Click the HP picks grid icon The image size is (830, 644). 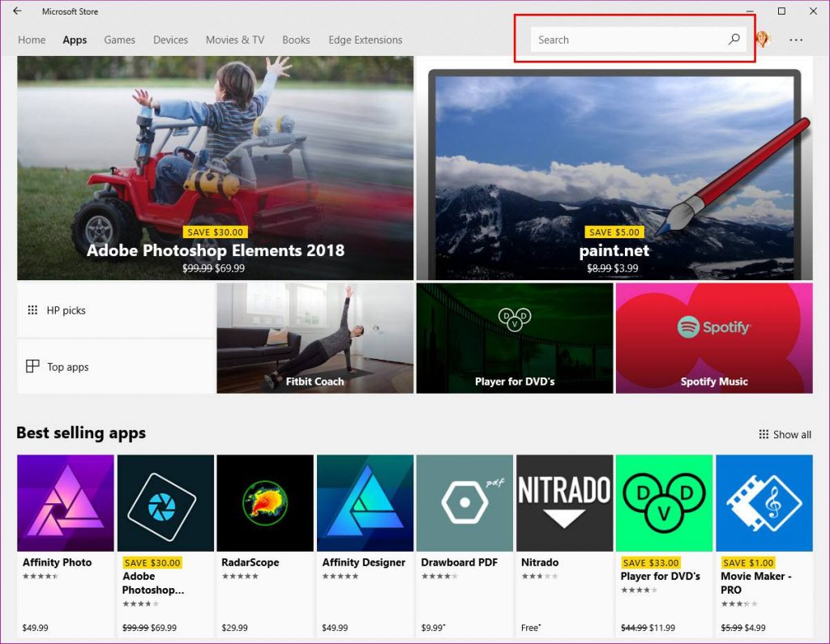pos(32,310)
